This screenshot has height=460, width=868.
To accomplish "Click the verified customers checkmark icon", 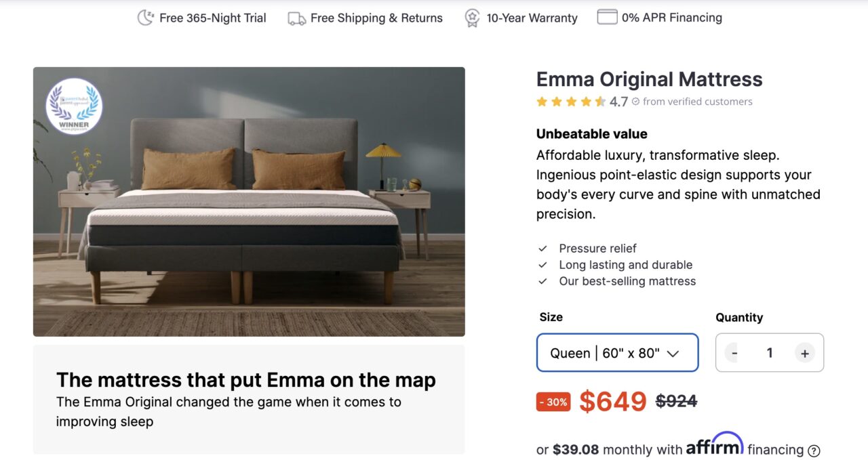I will 635,102.
